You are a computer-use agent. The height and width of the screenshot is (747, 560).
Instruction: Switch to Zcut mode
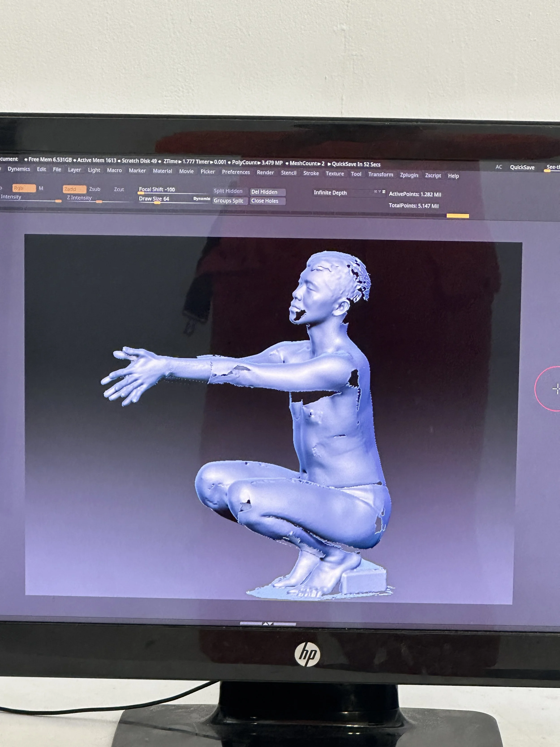click(x=119, y=189)
